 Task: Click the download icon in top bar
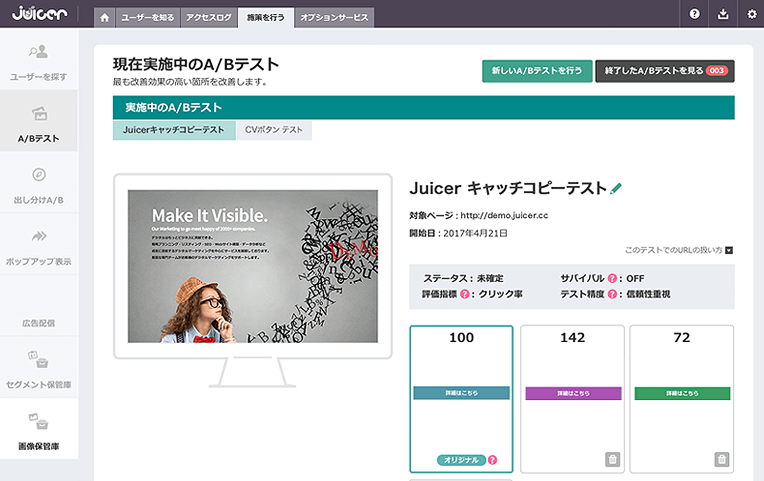tap(724, 14)
